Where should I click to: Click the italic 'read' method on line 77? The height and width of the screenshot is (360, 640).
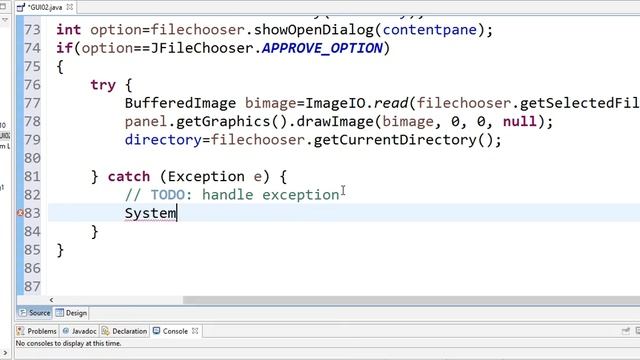coord(391,103)
